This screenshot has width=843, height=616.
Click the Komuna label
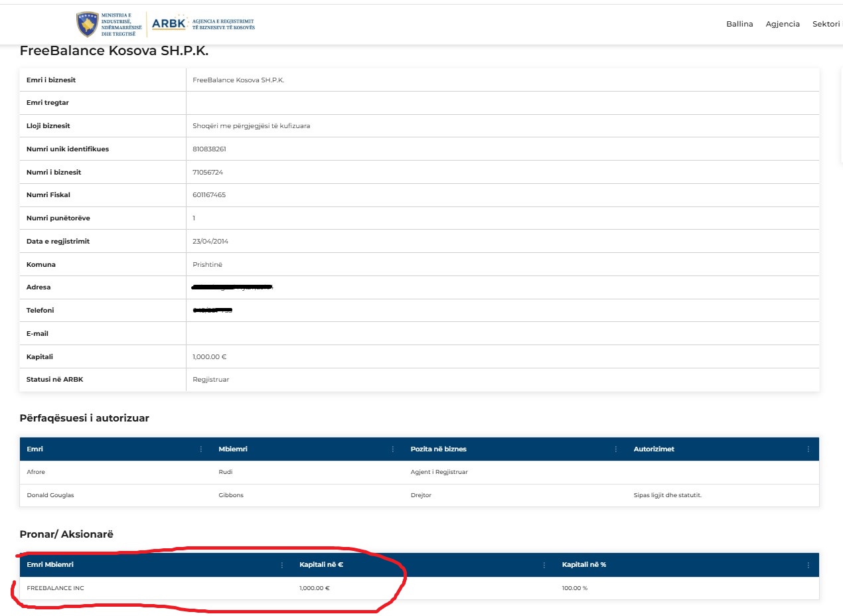tap(41, 265)
